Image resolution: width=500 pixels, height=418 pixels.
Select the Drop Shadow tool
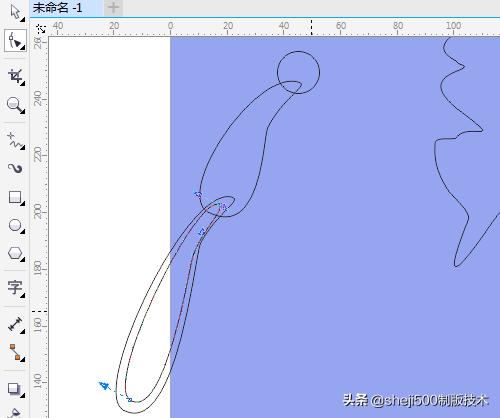pyautogui.click(x=15, y=389)
